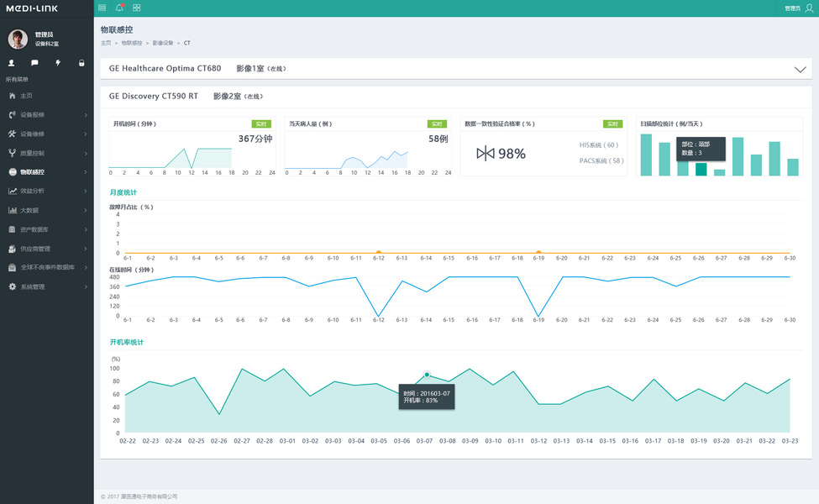The height and width of the screenshot is (504, 819).
Task: Click the 主页 breadcrumb link
Action: point(106,43)
